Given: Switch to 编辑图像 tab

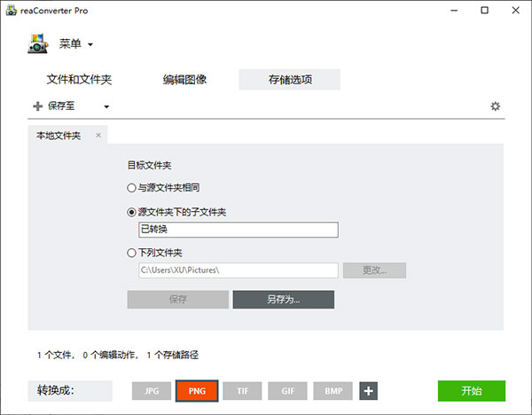Looking at the screenshot, I should pos(184,80).
